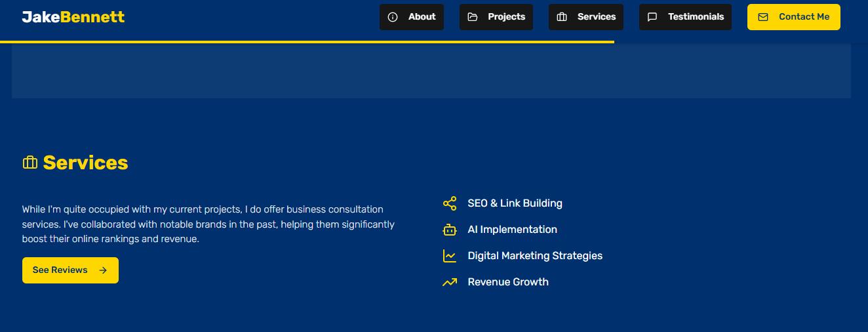Viewport: 868px width, 332px height.
Task: Click the yellow scroll progress bar
Action: (307, 42)
